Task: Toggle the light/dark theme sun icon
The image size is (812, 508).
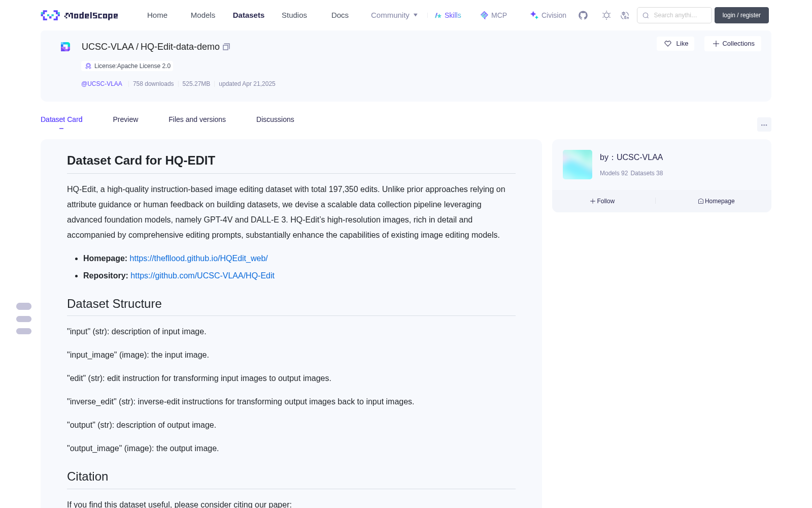Action: [606, 15]
